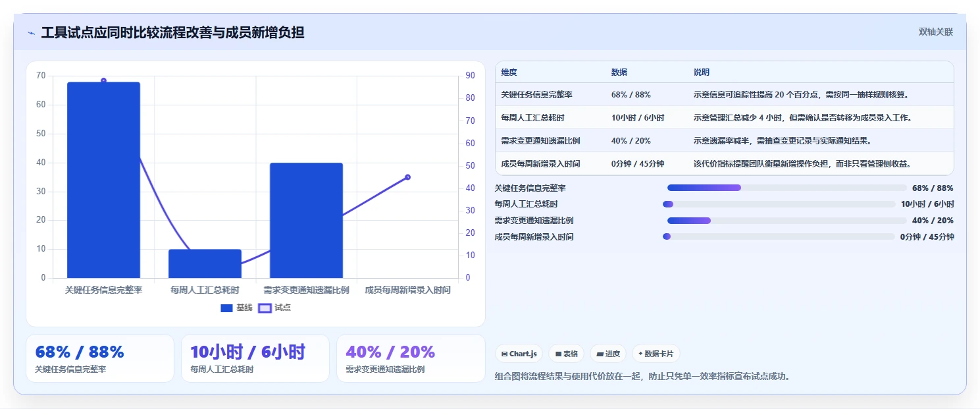Click the 80 tick on the right axis
Image resolution: width=980 pixels, height=409 pixels.
point(470,98)
